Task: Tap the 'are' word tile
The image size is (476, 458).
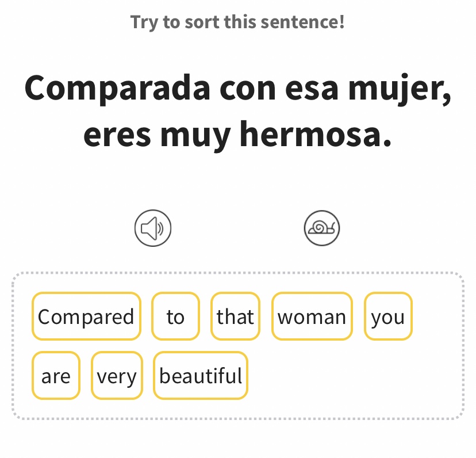Action: (x=56, y=376)
